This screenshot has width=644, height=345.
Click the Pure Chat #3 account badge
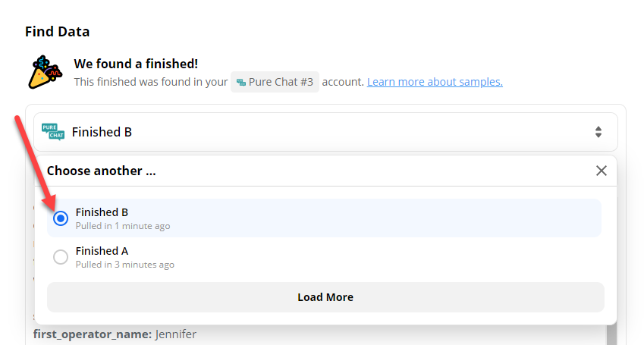275,82
